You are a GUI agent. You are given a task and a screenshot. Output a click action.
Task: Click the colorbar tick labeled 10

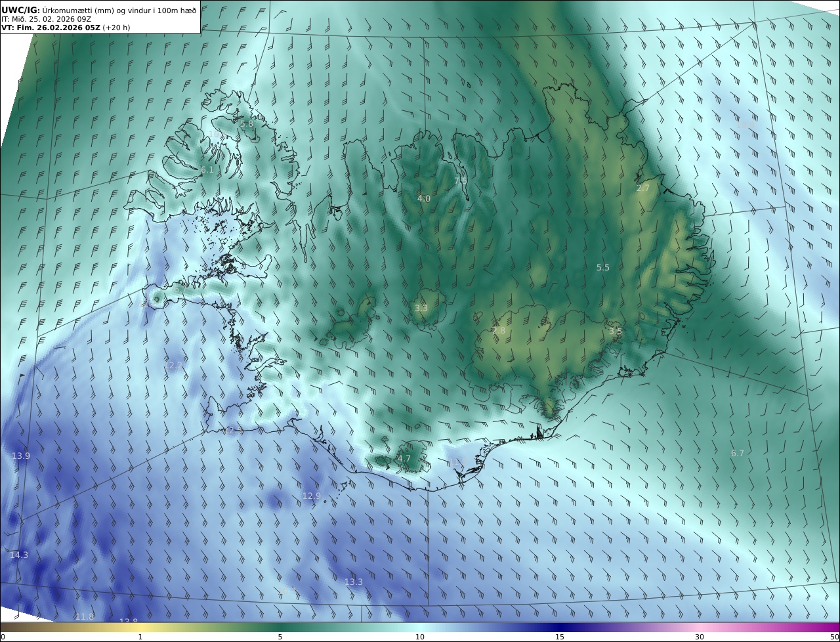420,637
